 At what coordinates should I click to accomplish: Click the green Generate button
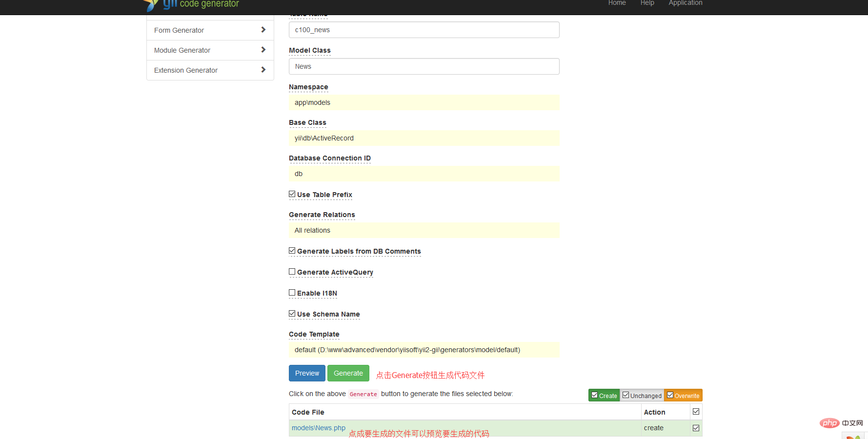348,373
